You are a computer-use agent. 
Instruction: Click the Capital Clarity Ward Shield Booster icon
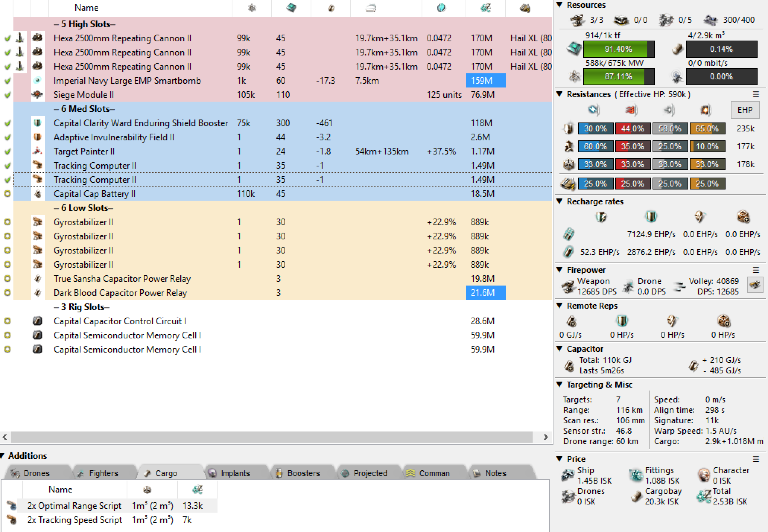(x=37, y=123)
